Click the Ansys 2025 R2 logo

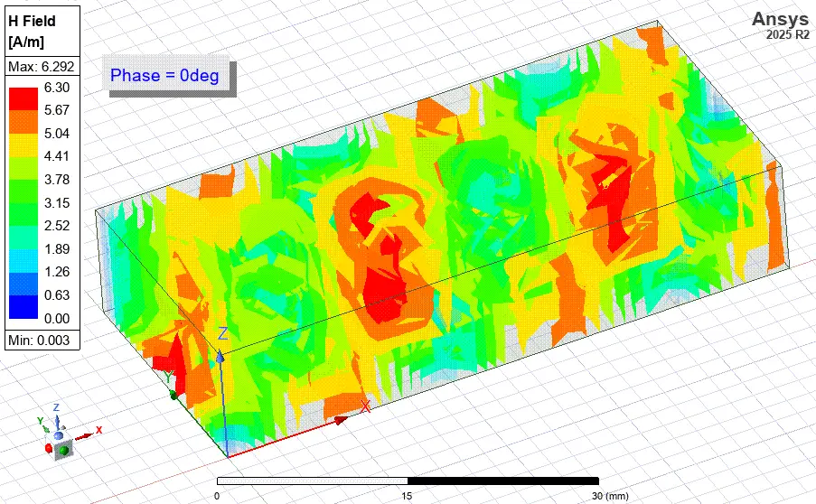coord(780,25)
